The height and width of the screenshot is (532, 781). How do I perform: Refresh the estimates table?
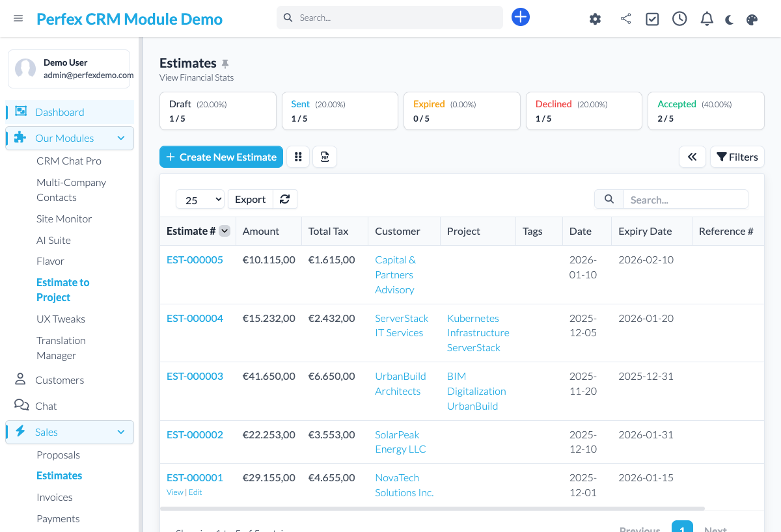284,199
